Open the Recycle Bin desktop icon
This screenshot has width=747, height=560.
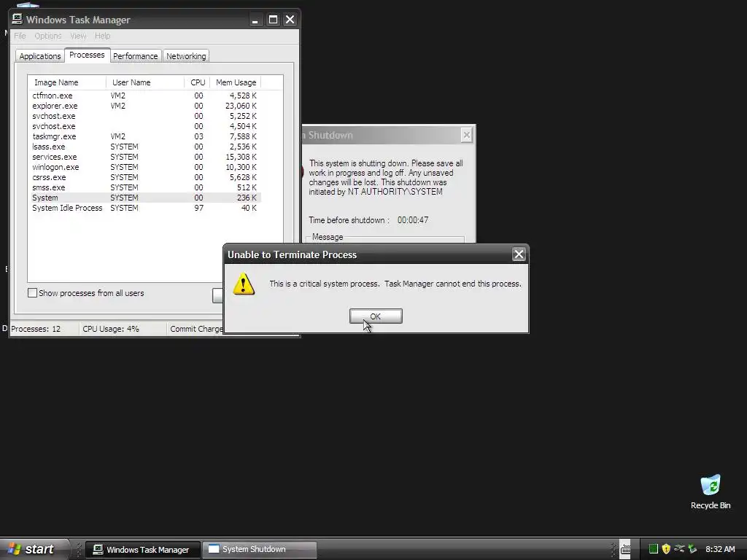tap(711, 492)
